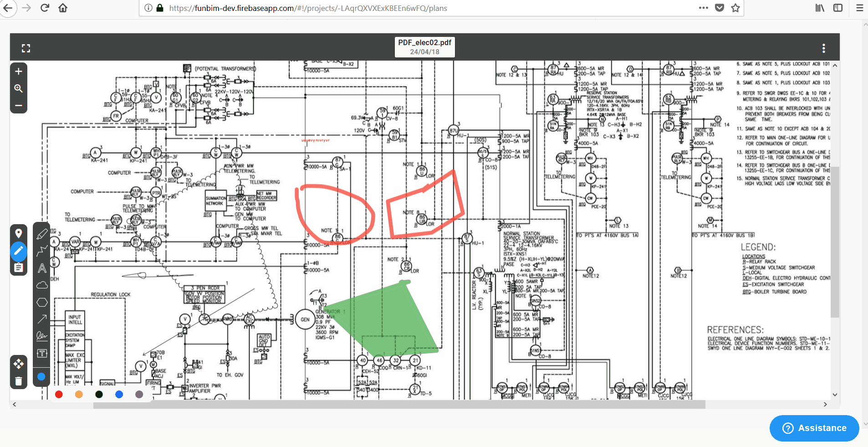Viewport: 868px width, 447px height.
Task: Zoom in with the plus button
Action: click(x=19, y=71)
